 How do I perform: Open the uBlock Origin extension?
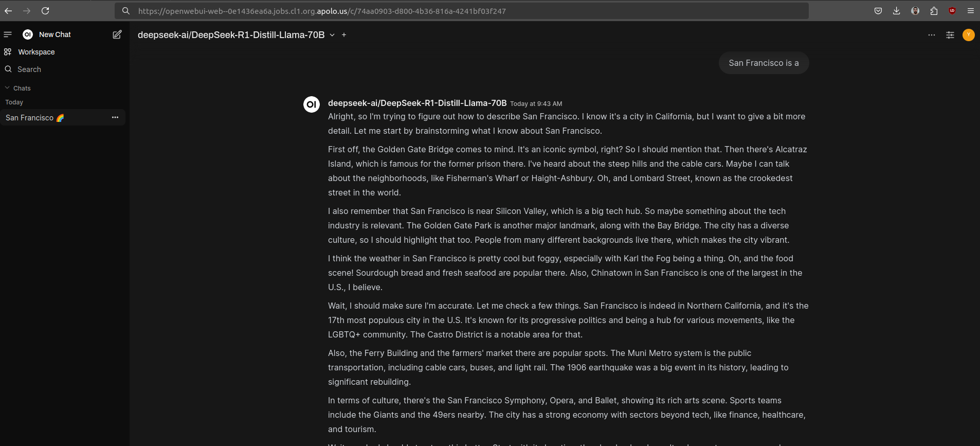point(952,11)
